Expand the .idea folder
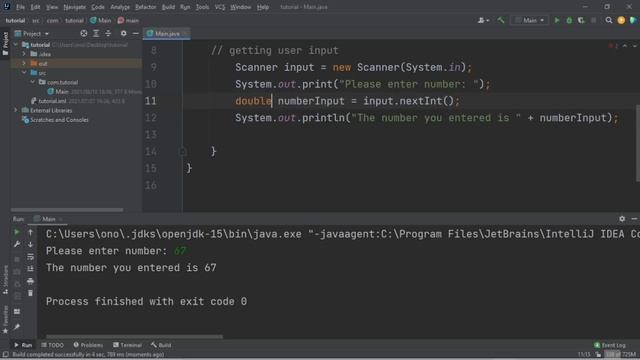This screenshot has width=640, height=360. tap(24, 54)
